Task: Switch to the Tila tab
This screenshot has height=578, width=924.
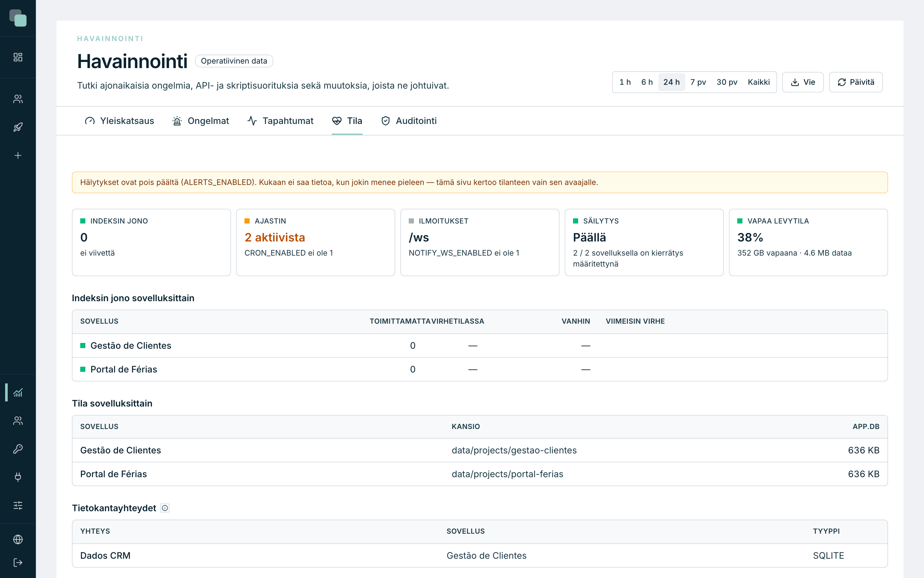Action: 347,121
